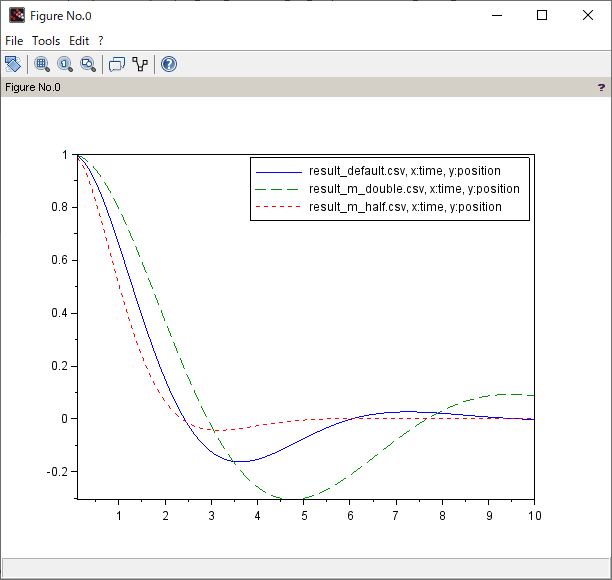Viewport: 612px width, 580px height.
Task: Open the Edit menu
Action: pyautogui.click(x=79, y=41)
